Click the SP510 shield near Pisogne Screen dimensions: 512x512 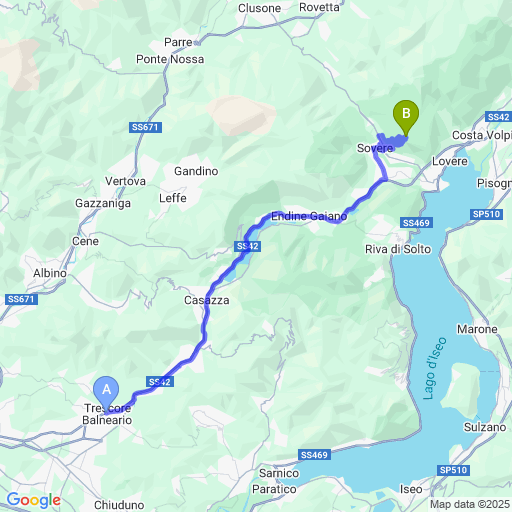487,214
